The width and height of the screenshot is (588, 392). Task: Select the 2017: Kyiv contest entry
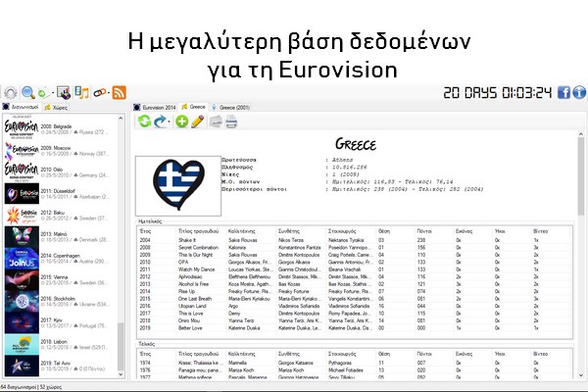60,322
